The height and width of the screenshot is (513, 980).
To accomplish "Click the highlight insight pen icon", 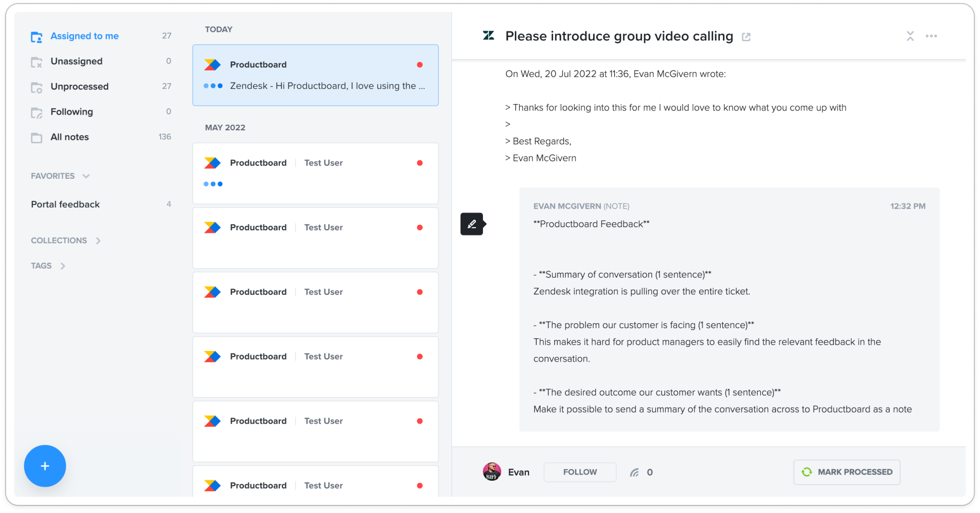I will click(472, 224).
